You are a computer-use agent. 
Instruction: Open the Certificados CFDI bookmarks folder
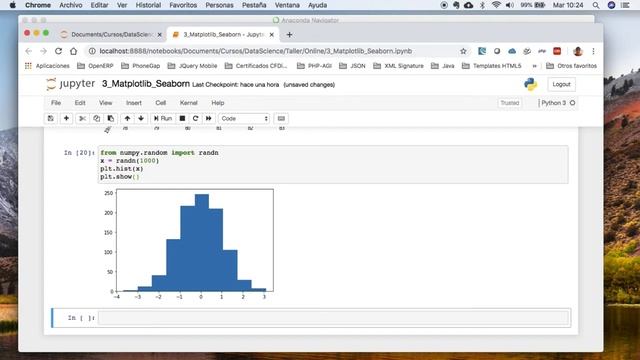click(x=256, y=66)
